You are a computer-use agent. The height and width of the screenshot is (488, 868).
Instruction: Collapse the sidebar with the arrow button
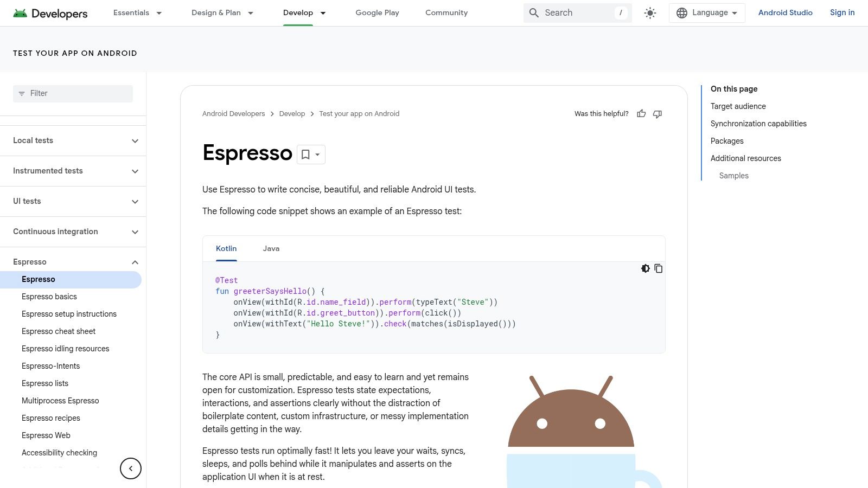[x=131, y=468]
